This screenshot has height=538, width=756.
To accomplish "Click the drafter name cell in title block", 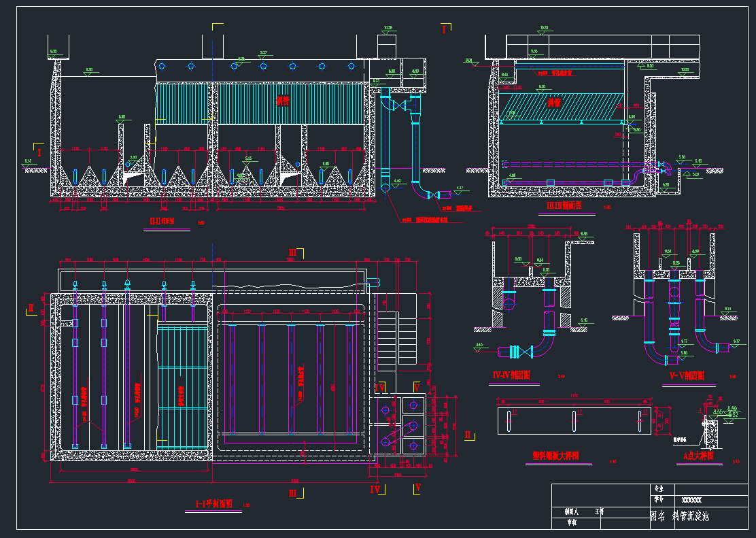I will pyautogui.click(x=599, y=510).
